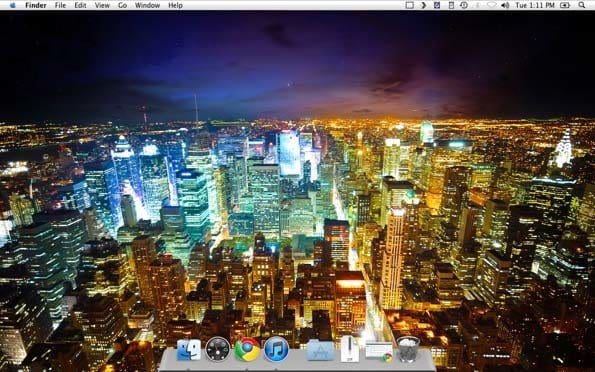Screen dimensions: 595x372
Task: Launch iTunes from the Dock
Action: click(276, 349)
